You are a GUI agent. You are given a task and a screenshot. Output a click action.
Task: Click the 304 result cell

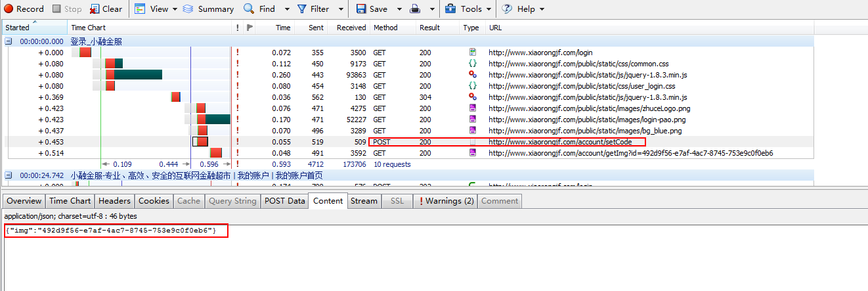[425, 97]
